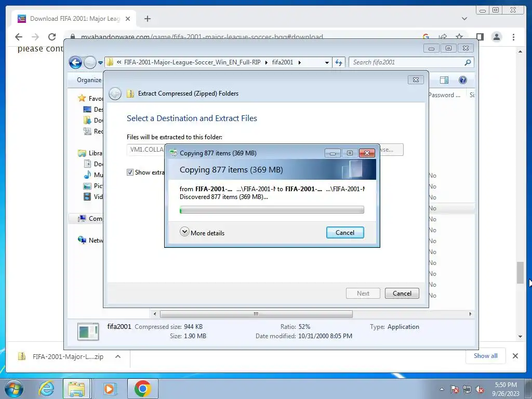Click the Explorer refresh button
The width and height of the screenshot is (532, 399).
(339, 62)
